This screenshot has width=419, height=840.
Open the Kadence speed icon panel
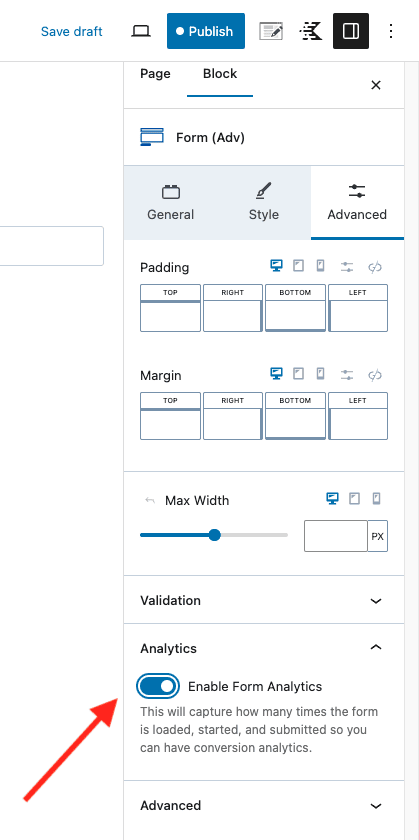pyautogui.click(x=311, y=31)
